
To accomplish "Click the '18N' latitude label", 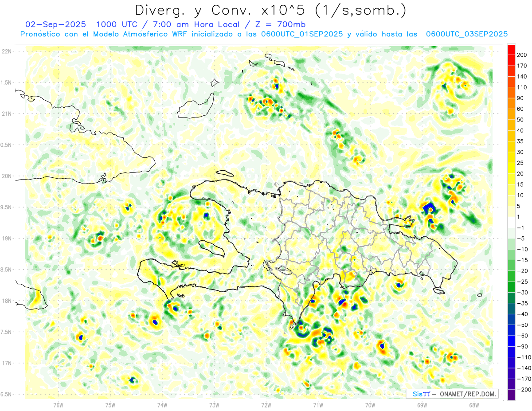I will [6, 301].
